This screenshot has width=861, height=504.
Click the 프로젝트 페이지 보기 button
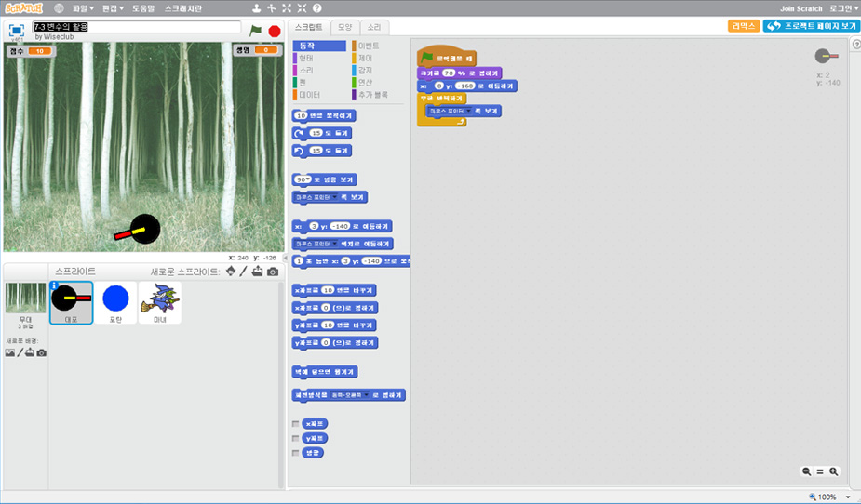point(810,26)
